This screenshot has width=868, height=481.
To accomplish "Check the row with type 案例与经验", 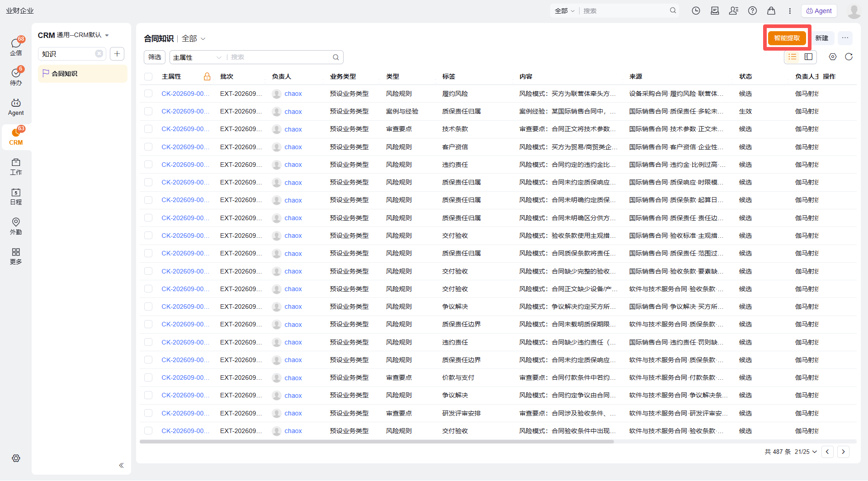I will (148, 111).
